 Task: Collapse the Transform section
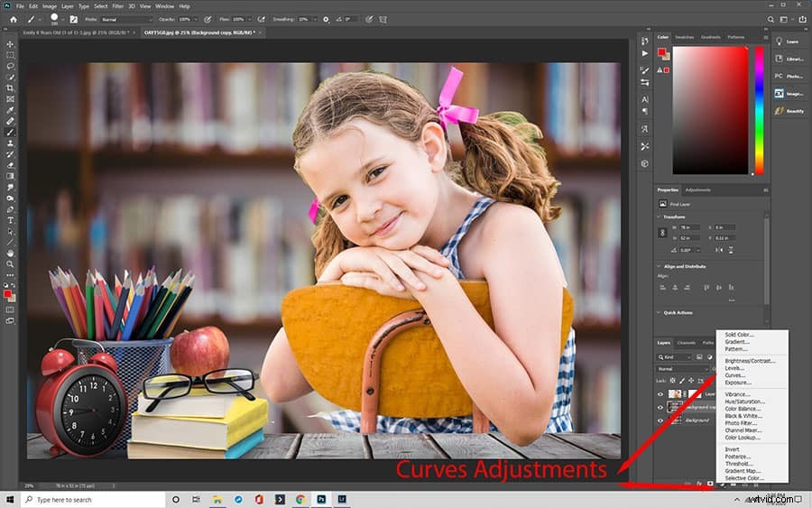tap(659, 217)
